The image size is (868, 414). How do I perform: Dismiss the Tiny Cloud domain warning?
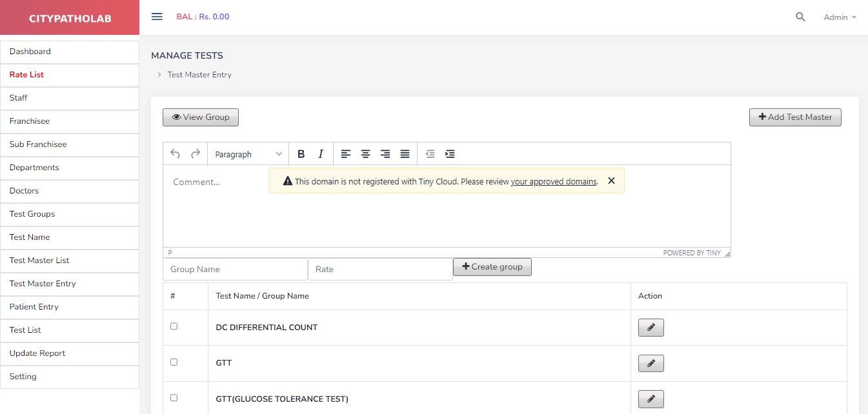click(611, 181)
